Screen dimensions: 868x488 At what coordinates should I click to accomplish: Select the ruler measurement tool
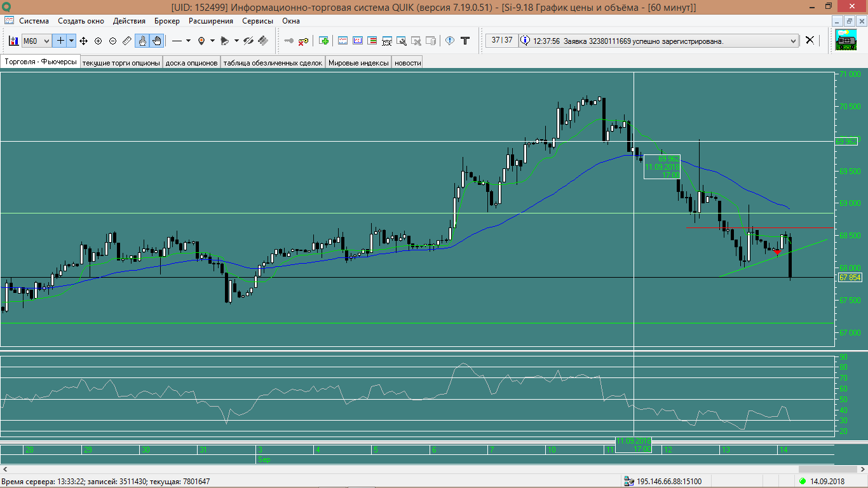[x=126, y=41]
